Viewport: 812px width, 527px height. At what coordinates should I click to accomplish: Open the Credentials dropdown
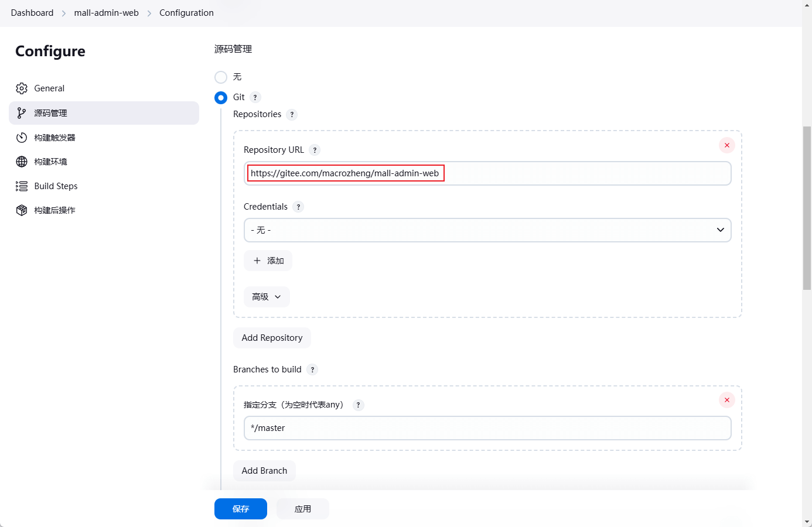[x=487, y=230]
